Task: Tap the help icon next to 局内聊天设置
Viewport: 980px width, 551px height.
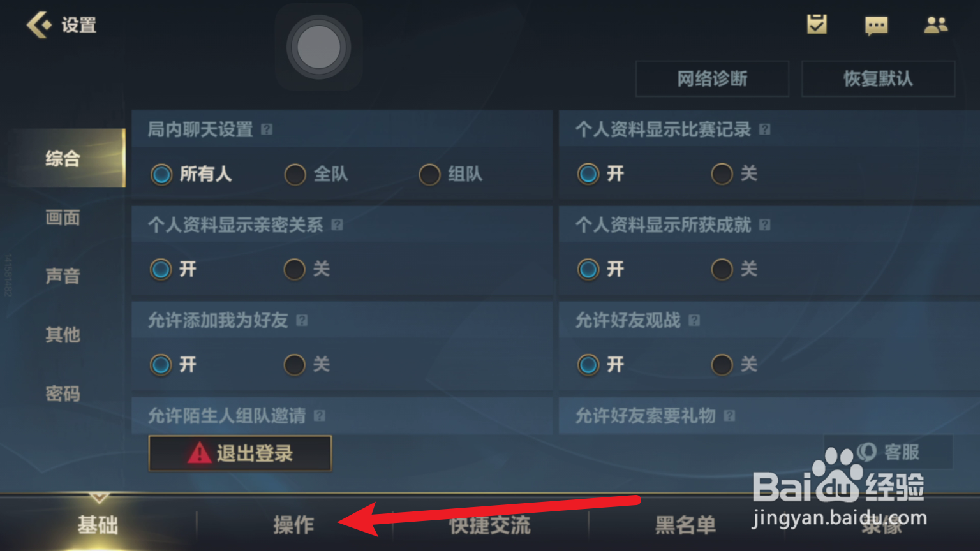Action: coord(267,129)
